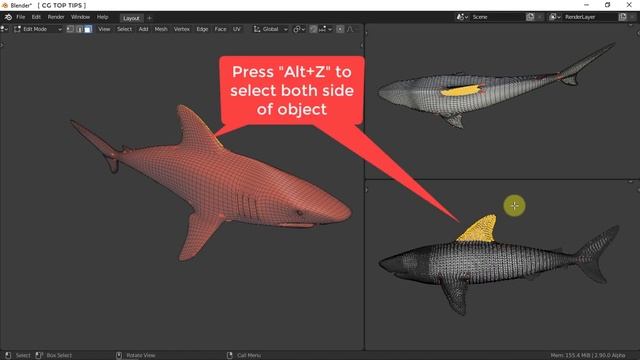
Task: Restore down the Blender window
Action: pyautogui.click(x=607, y=5)
